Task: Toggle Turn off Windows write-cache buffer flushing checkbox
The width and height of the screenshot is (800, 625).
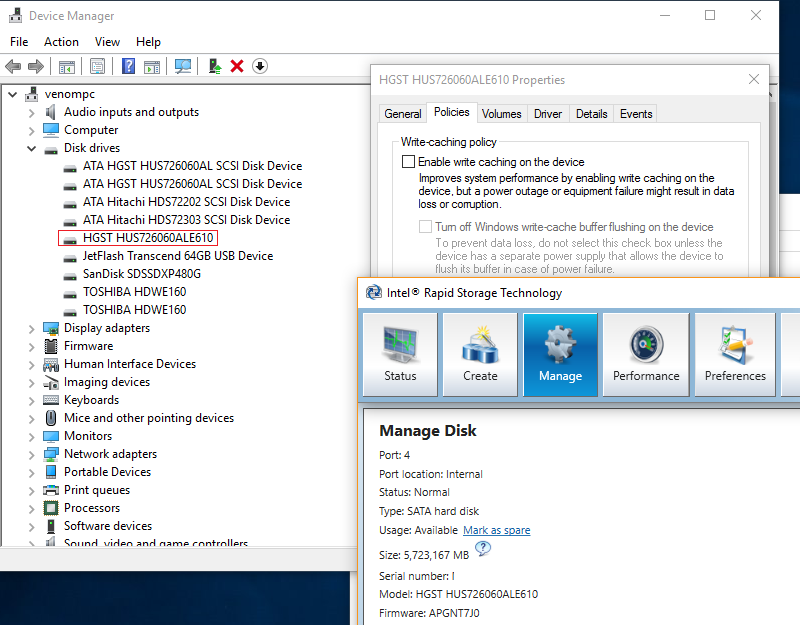Action: pos(425,227)
